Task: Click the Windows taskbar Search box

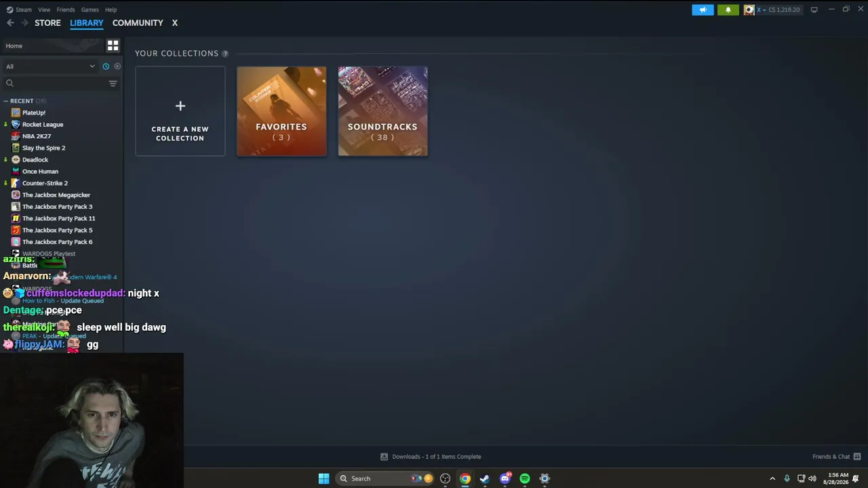Action: [x=386, y=479]
